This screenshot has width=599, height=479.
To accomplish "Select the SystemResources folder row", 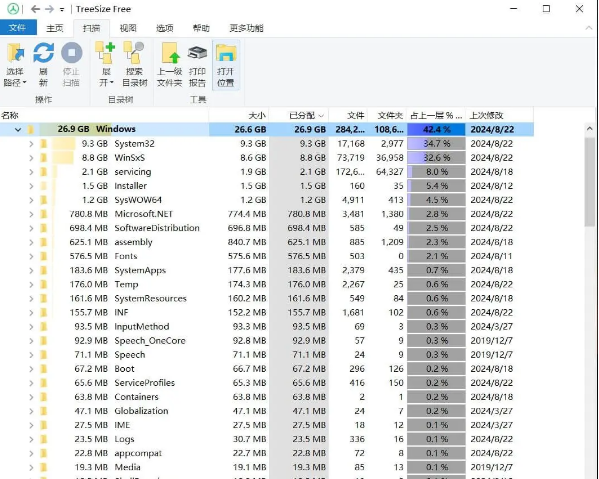I will pyautogui.click(x=267, y=298).
